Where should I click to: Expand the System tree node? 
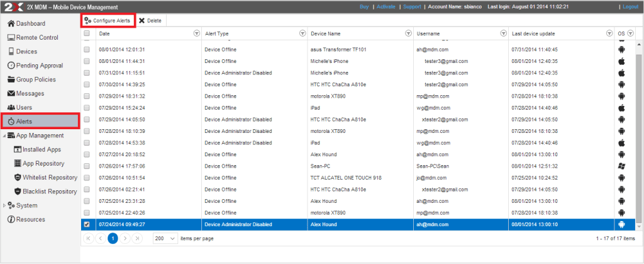[x=4, y=205]
